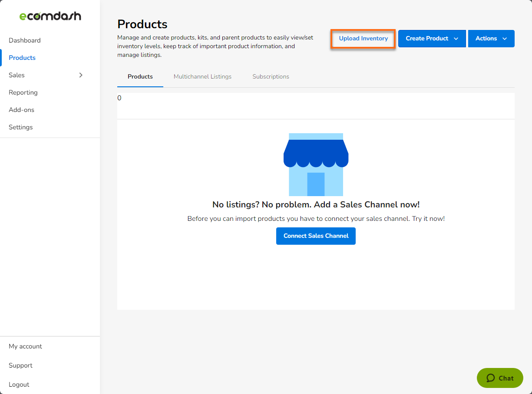Viewport: 532px width, 394px height.
Task: Open the Reporting section
Action: pos(23,92)
